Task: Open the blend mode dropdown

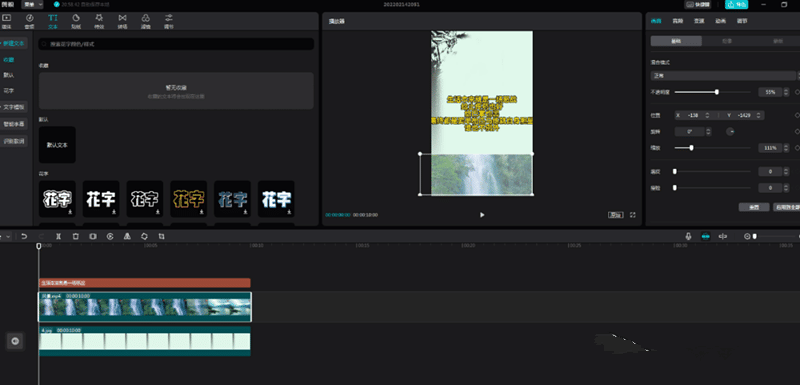Action: pos(722,75)
